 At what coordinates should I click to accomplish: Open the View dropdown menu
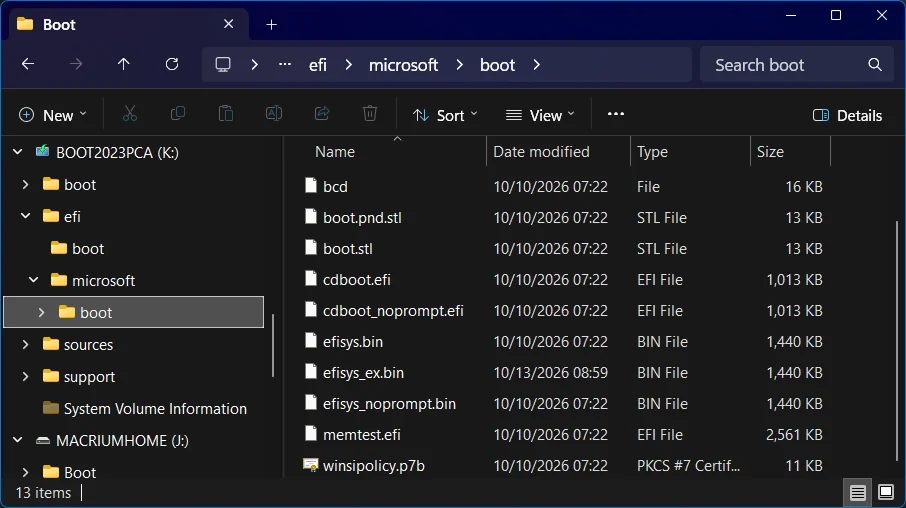coord(540,115)
